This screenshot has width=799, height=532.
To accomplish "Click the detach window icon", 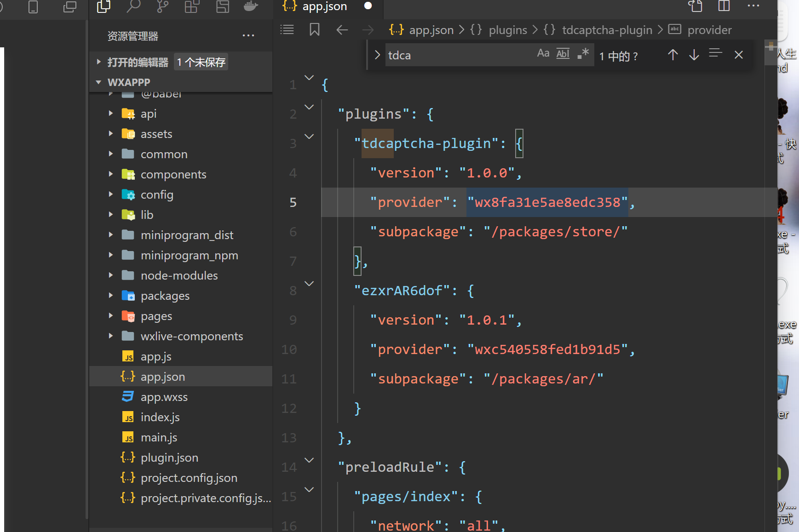I will 70,6.
